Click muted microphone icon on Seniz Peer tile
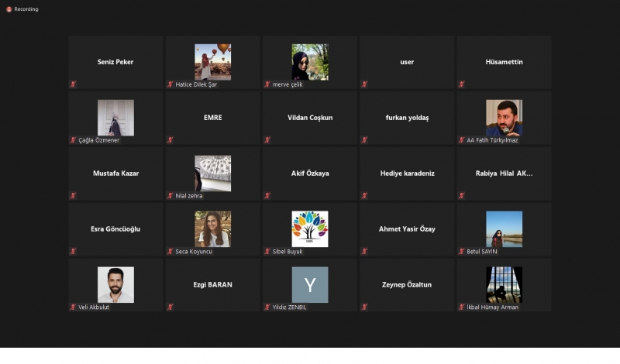The height and width of the screenshot is (364, 620). [x=73, y=84]
